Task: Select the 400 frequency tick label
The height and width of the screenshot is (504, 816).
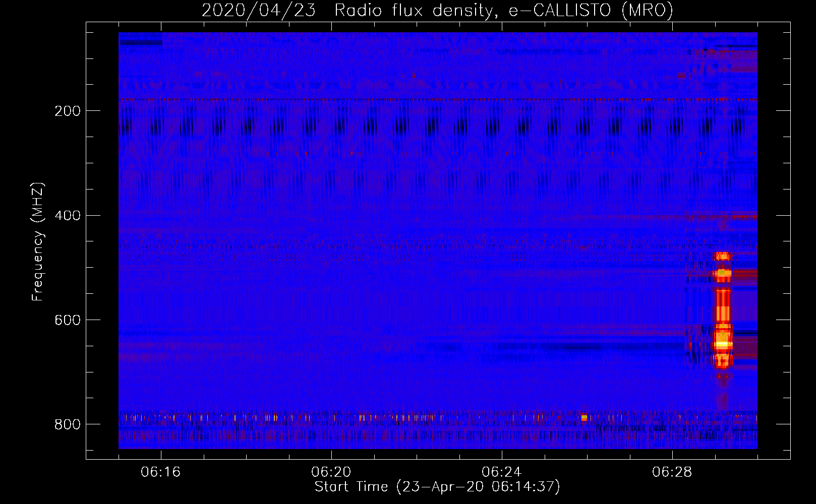Action: tap(67, 216)
